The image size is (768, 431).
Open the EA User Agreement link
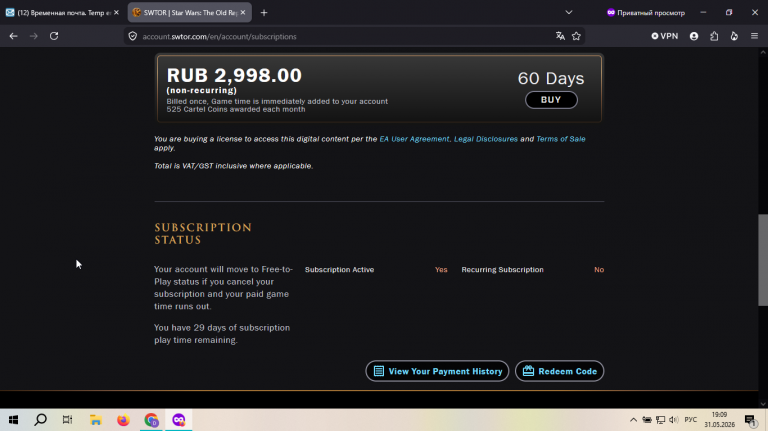tap(414, 139)
